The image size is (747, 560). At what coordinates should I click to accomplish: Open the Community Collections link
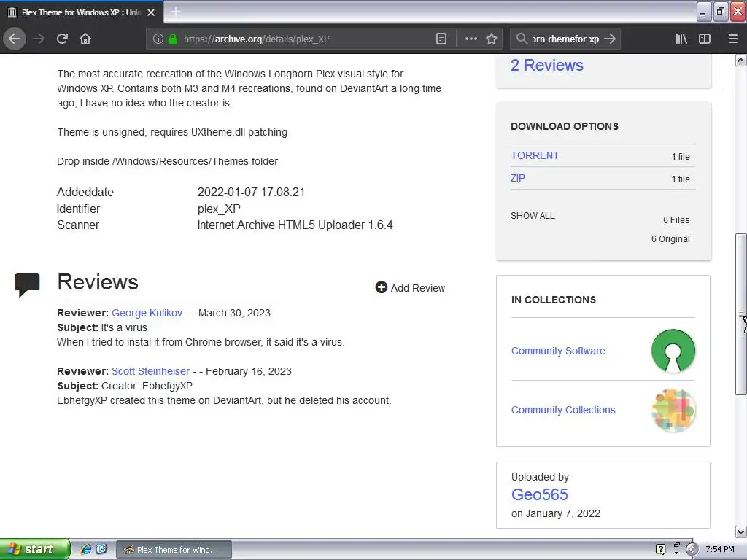(x=563, y=410)
